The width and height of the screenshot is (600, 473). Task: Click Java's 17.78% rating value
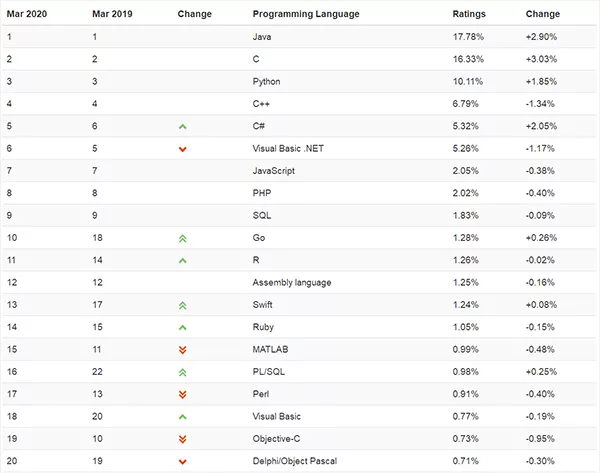(x=468, y=36)
